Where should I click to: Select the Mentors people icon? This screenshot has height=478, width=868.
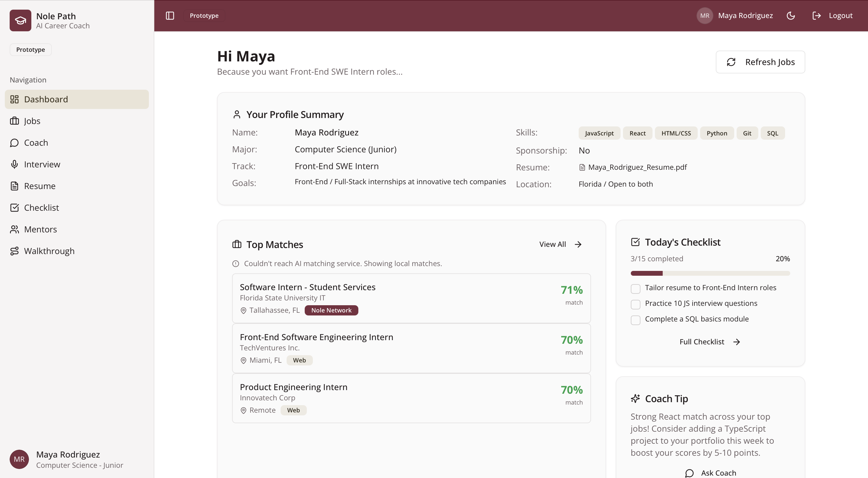tap(14, 229)
